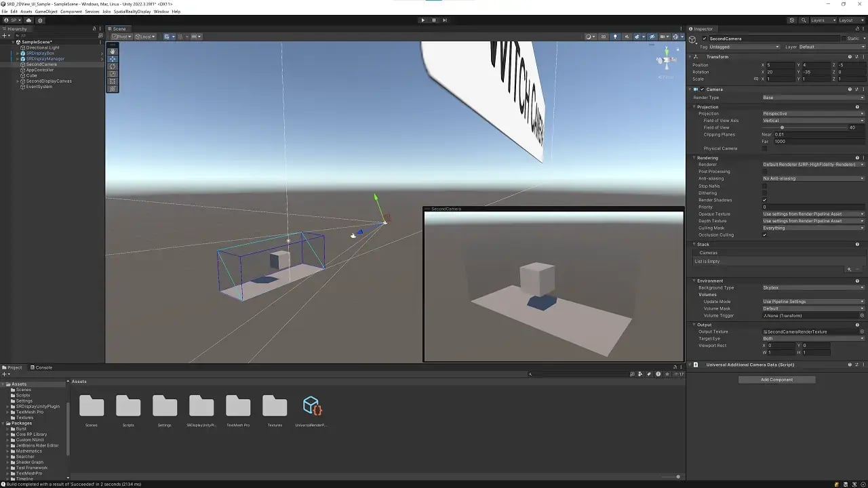Open the Undo History clock icon
868x488 pixels.
point(791,20)
